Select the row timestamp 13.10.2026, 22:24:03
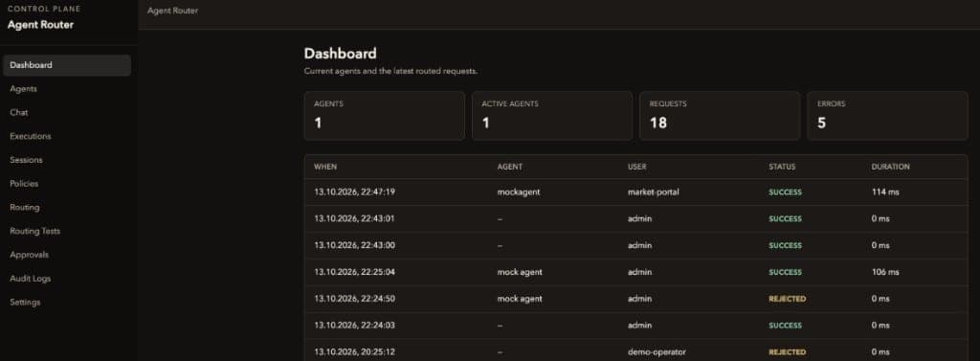 (354, 326)
